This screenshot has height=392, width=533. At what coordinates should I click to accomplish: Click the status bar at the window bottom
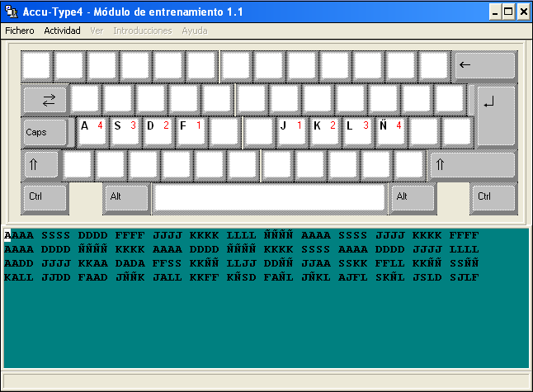pyautogui.click(x=266, y=381)
